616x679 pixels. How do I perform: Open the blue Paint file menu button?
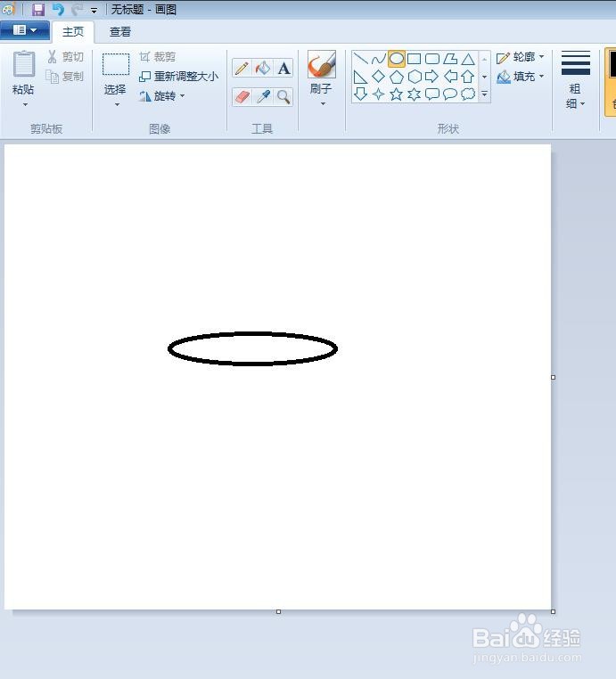(x=25, y=30)
